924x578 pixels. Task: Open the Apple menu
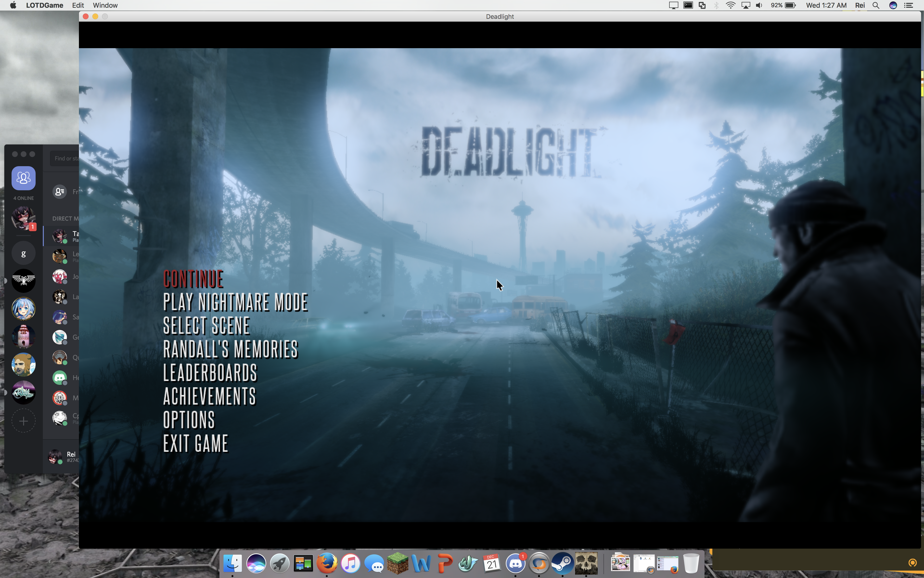[x=13, y=5]
